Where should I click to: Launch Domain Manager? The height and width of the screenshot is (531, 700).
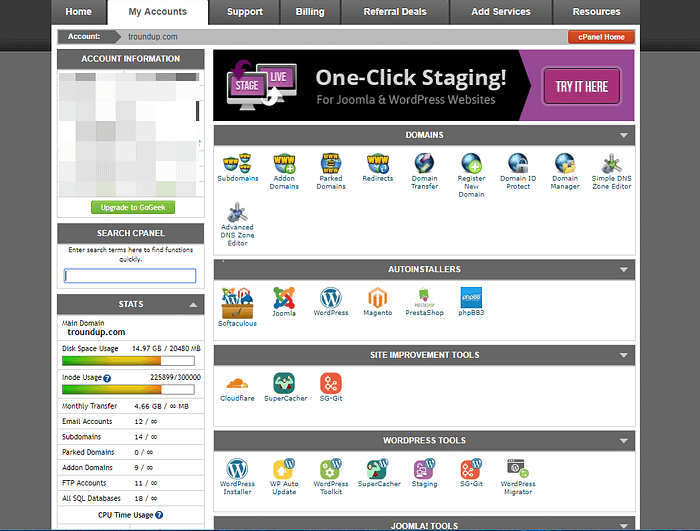565,171
